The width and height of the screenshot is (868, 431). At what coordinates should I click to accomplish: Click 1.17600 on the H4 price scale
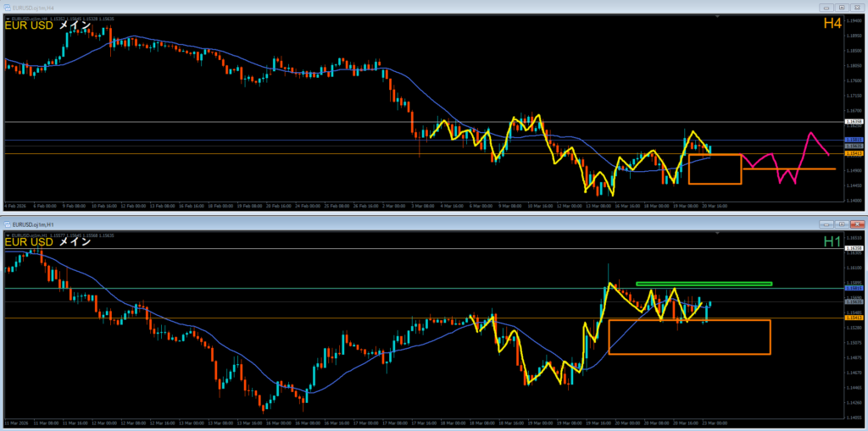click(853, 80)
